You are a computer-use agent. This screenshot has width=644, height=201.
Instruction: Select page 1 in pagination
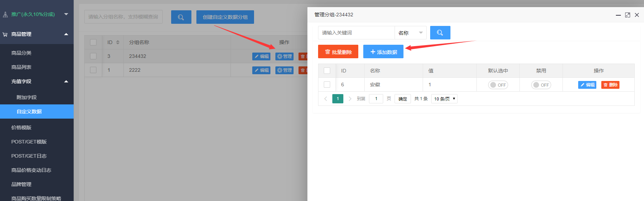[338, 99]
